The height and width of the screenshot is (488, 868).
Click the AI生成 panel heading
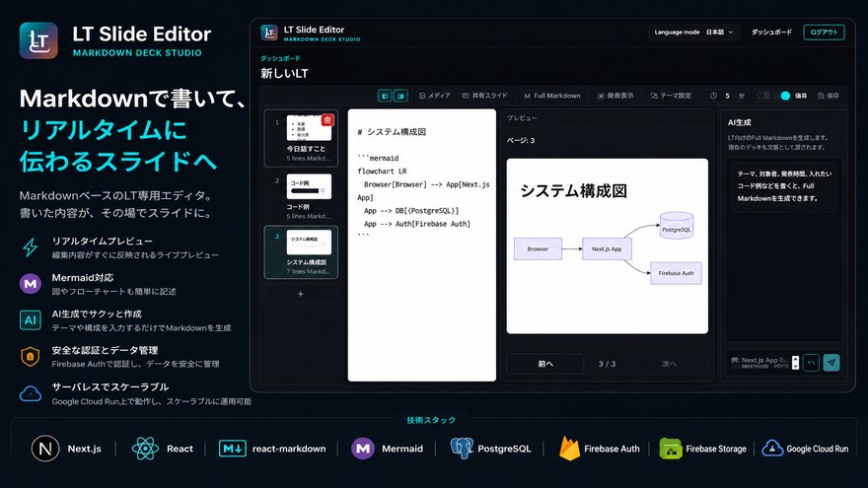pos(739,123)
